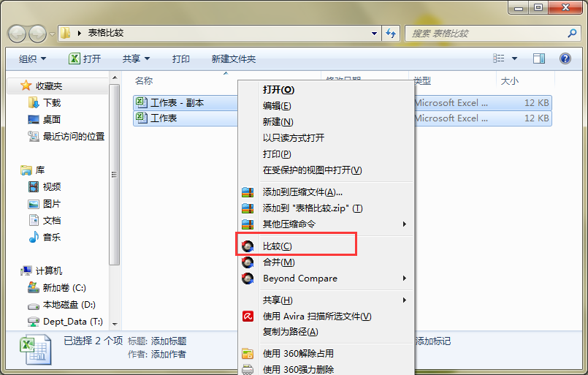Click 新建文件夹 in the toolbar
The image size is (588, 375).
point(234,59)
